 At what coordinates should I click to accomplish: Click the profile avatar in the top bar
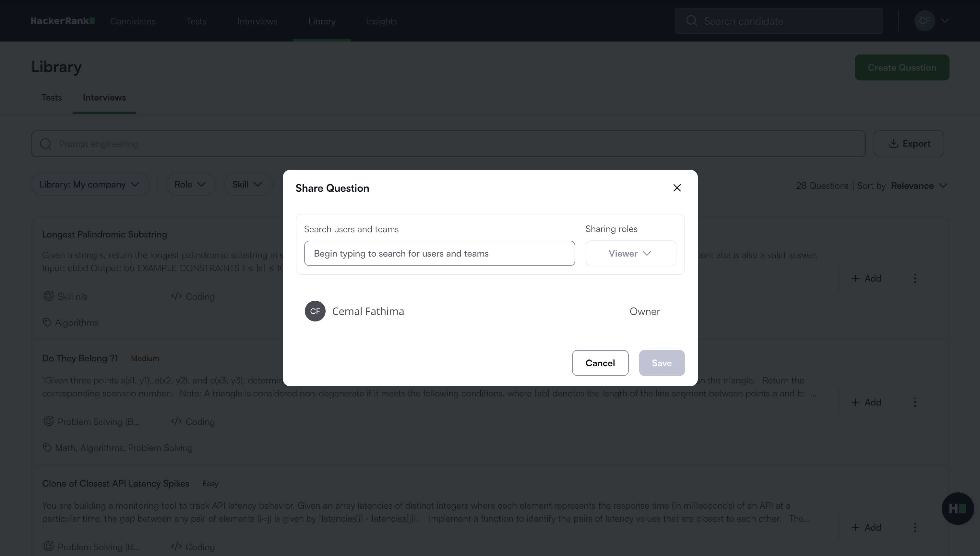coord(924,21)
